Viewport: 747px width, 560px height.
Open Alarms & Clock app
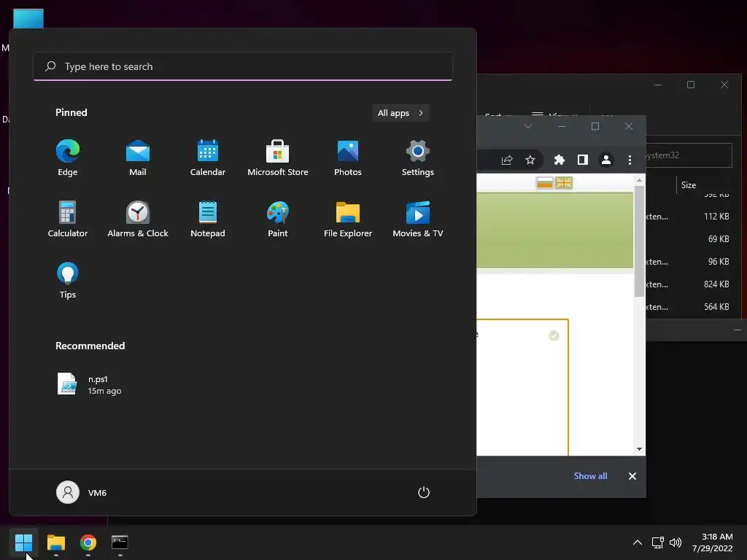coord(138,219)
